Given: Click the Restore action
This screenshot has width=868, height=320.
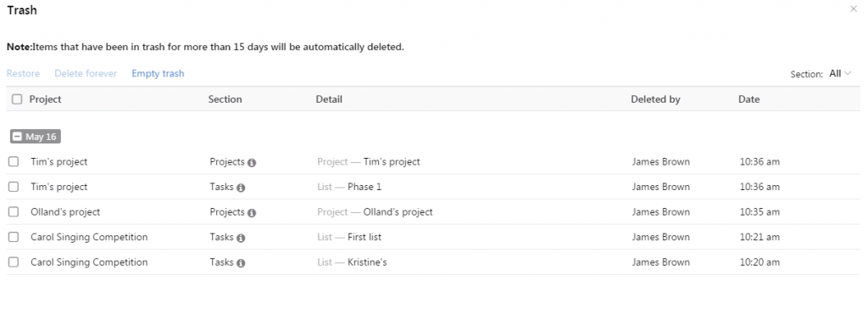Looking at the screenshot, I should [x=23, y=73].
